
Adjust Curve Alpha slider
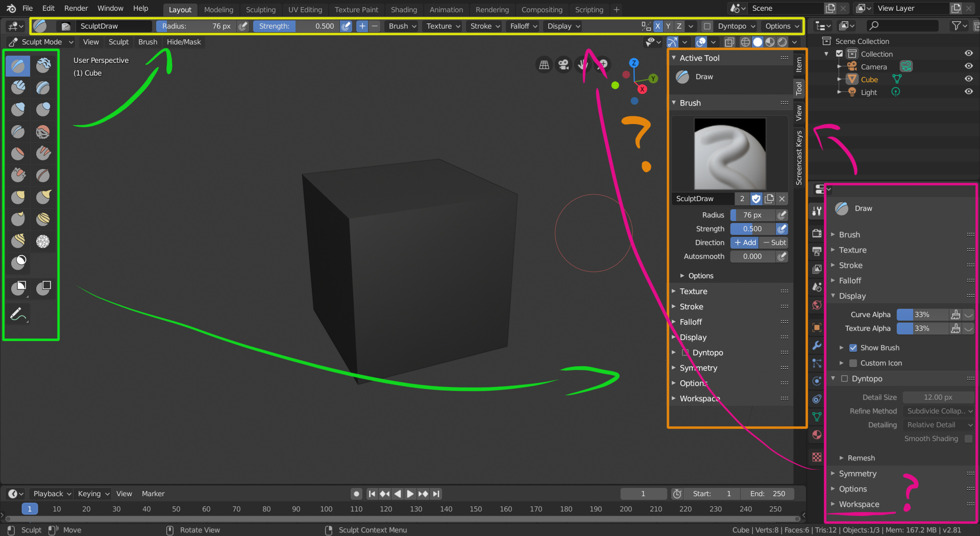coord(922,314)
